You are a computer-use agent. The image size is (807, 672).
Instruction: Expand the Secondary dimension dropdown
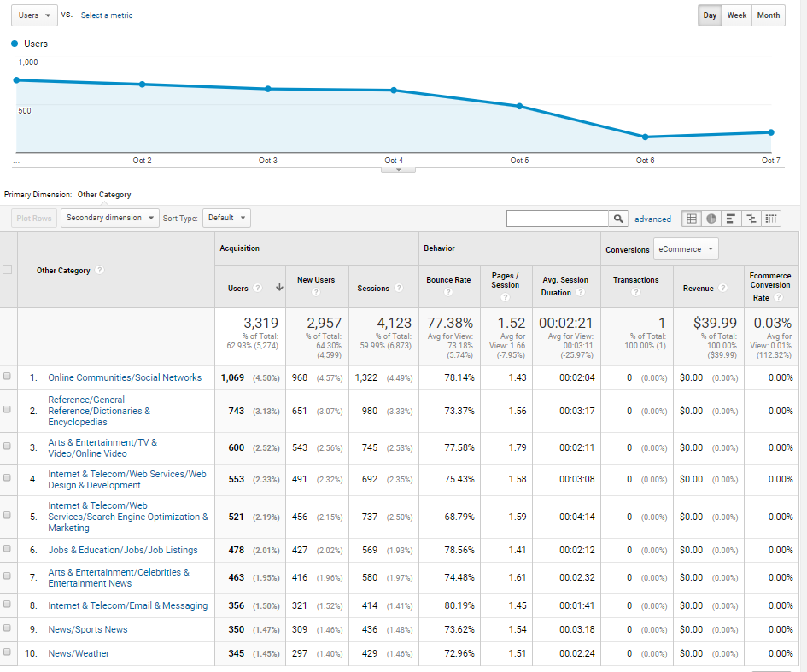(x=110, y=218)
